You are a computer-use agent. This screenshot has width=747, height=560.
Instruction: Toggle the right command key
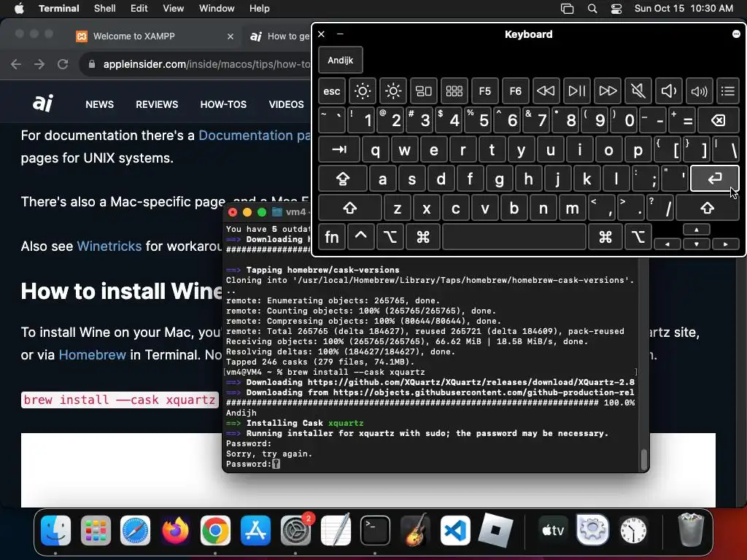click(605, 237)
